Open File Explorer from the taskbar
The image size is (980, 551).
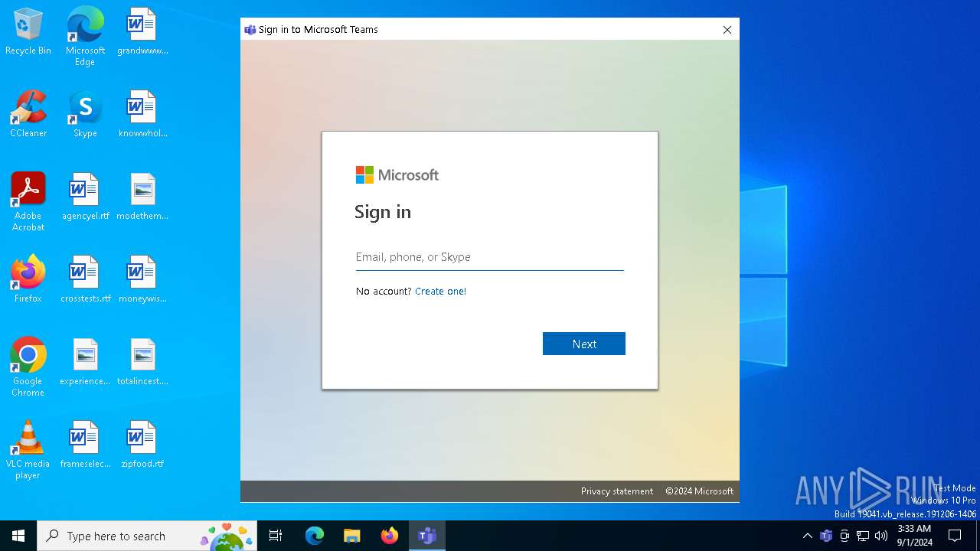351,536
